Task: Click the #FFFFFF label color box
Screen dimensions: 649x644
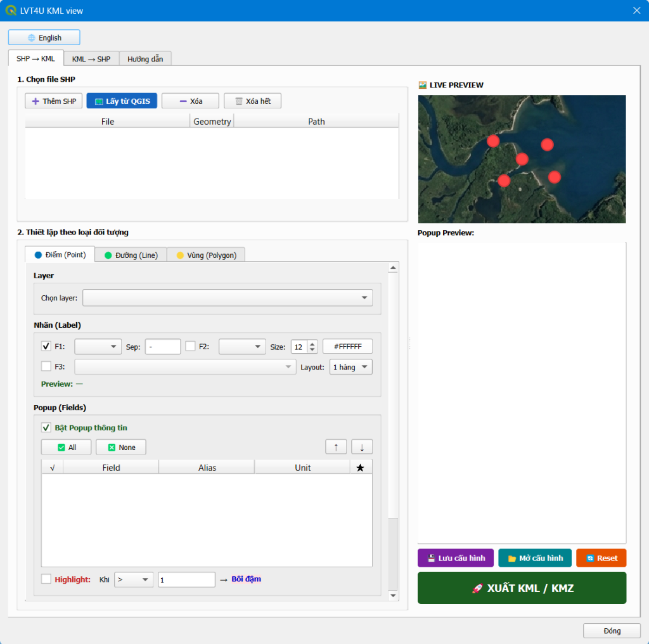Action: coord(347,346)
